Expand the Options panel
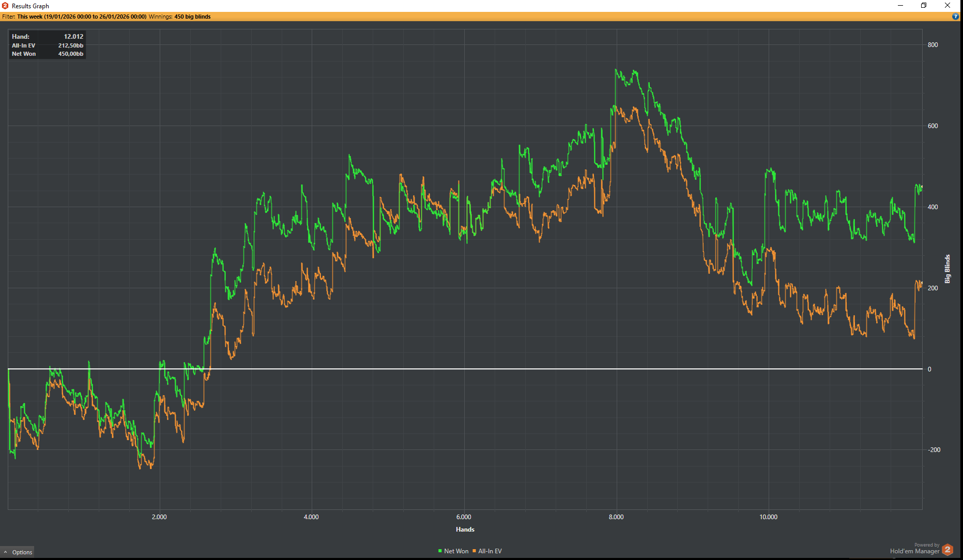Viewport: 963px width, 560px height. coord(18,552)
